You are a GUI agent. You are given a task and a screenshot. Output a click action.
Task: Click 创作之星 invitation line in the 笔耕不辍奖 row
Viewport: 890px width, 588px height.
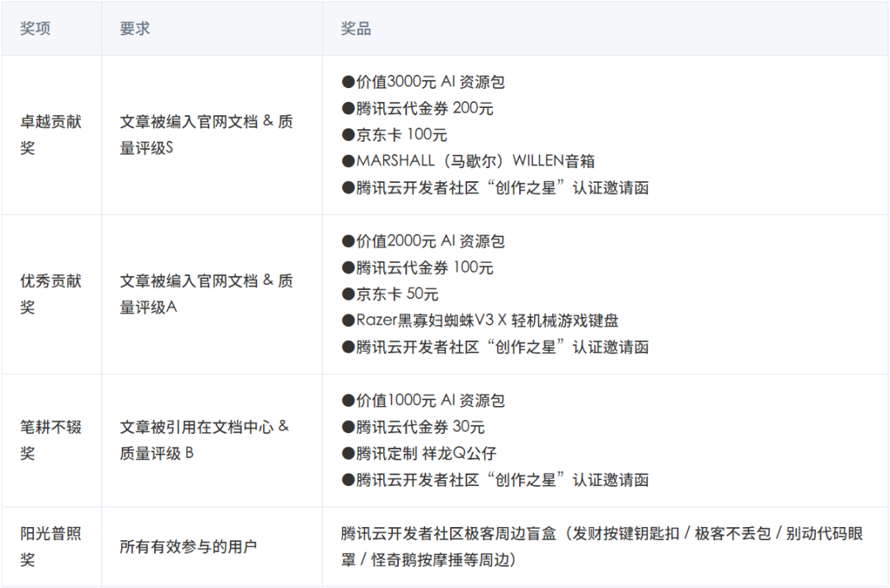pos(495,480)
